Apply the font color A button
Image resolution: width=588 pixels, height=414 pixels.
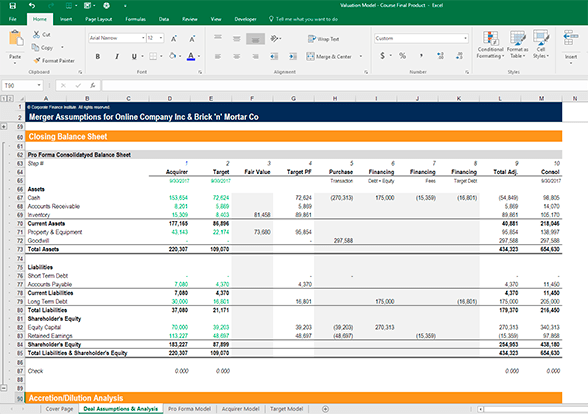point(191,56)
